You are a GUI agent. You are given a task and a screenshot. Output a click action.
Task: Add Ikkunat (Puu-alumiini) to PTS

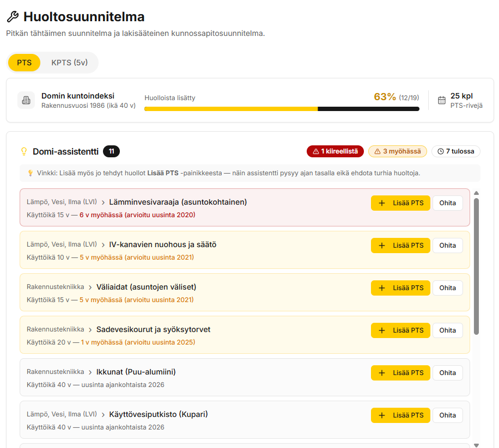[400, 373]
